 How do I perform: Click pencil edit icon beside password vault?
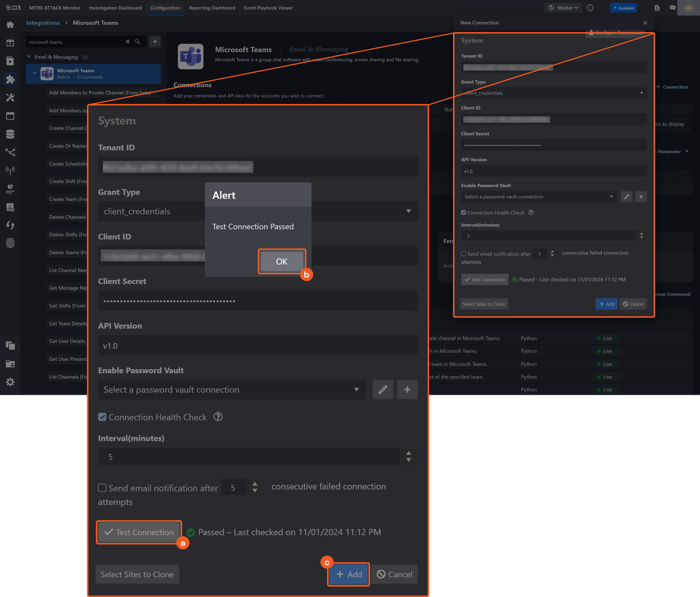pyautogui.click(x=383, y=390)
